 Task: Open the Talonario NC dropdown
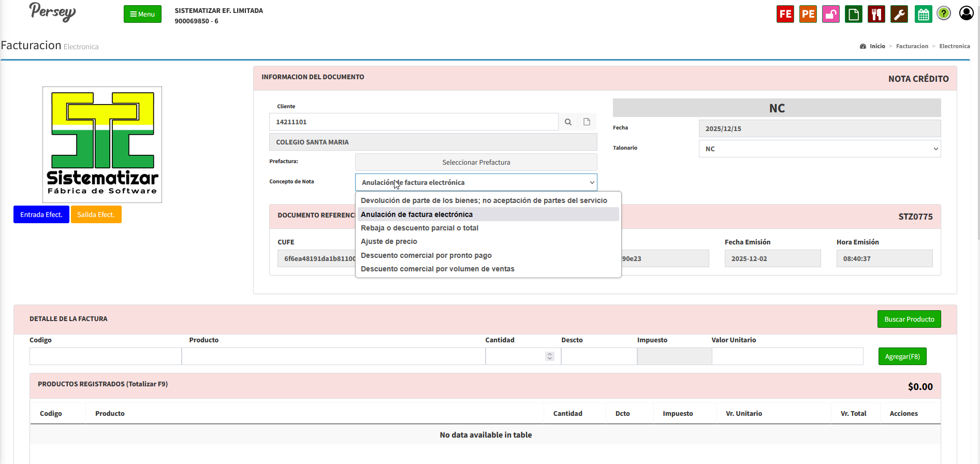click(x=820, y=149)
